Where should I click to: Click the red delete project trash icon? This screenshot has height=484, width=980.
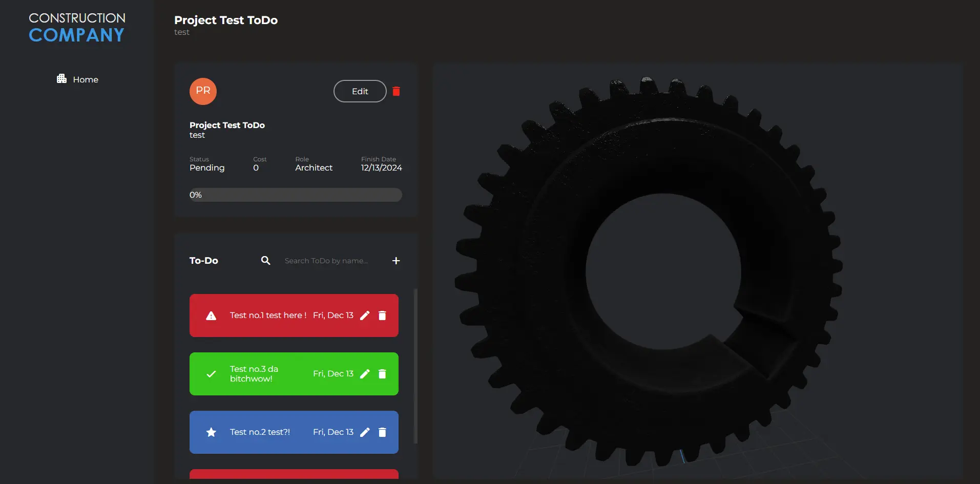coord(396,91)
